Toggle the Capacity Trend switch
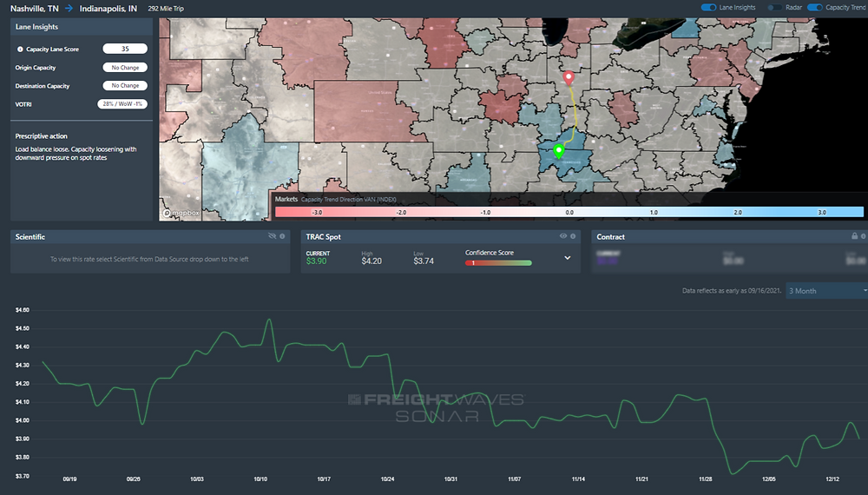868x495 pixels. (x=815, y=7)
